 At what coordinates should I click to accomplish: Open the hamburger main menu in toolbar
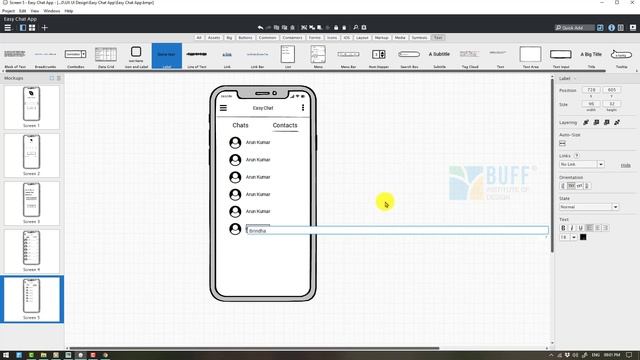pos(7,28)
